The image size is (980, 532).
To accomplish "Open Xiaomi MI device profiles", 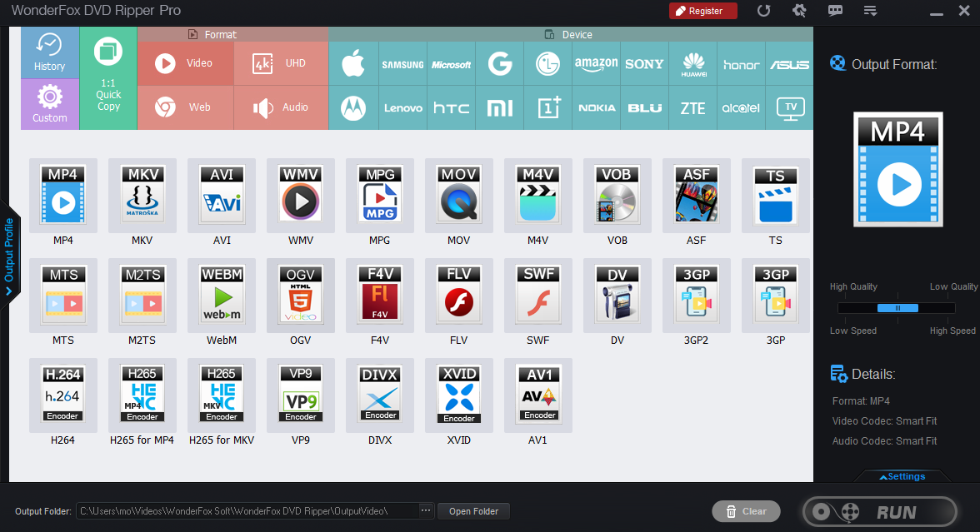I will tap(499, 108).
